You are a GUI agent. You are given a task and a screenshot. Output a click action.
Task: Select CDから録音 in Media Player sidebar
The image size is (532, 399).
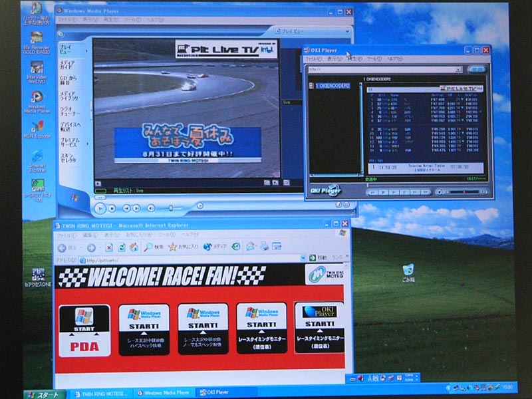[68, 80]
